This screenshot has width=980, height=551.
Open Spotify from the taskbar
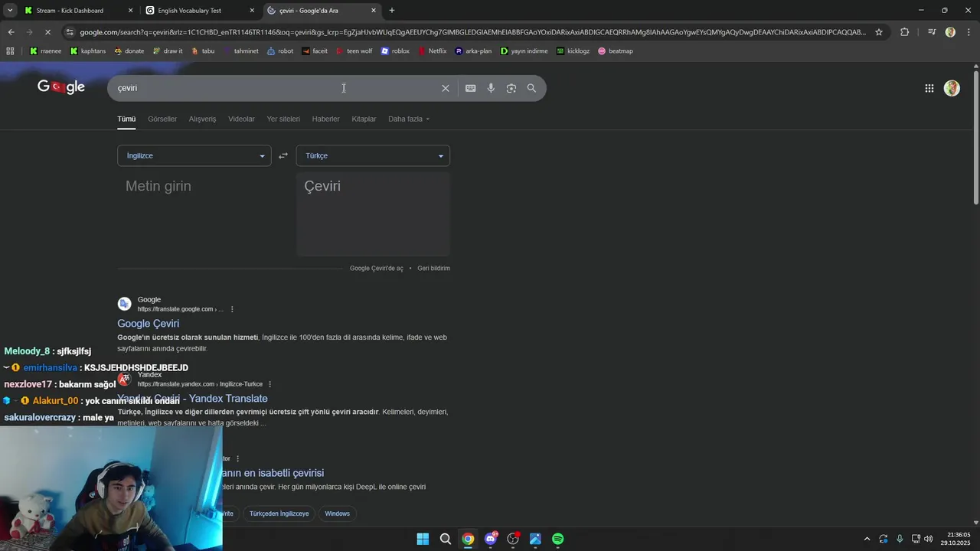click(558, 539)
